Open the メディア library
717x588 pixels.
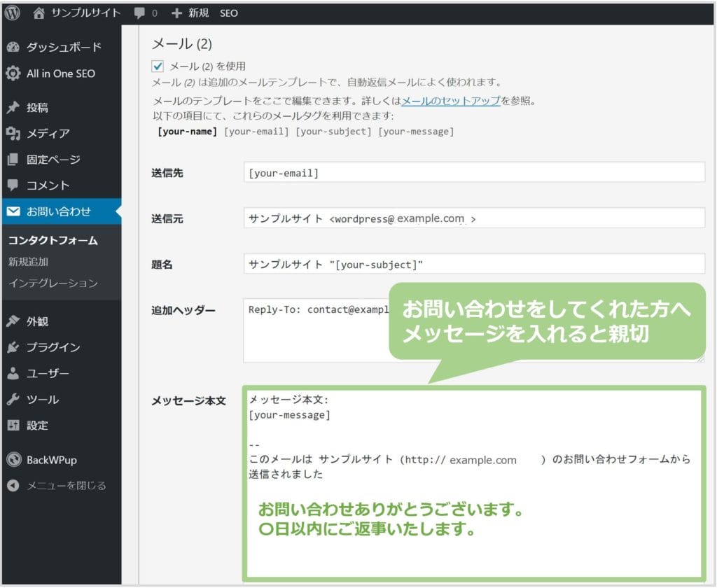coord(48,134)
